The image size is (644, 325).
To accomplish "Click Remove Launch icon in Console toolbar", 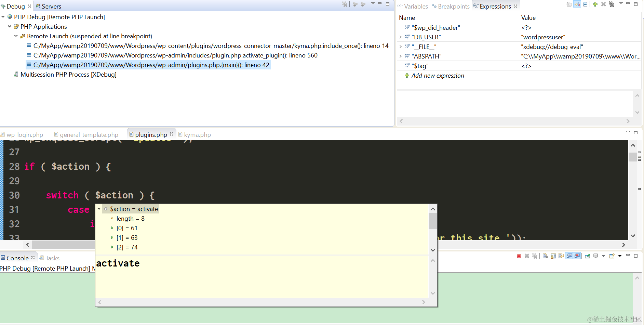I will [527, 256].
